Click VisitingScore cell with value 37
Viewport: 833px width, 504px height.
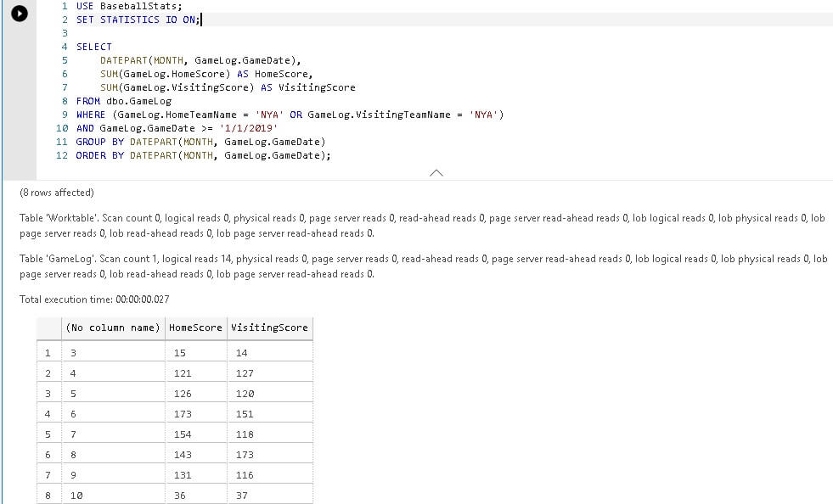pyautogui.click(x=269, y=495)
